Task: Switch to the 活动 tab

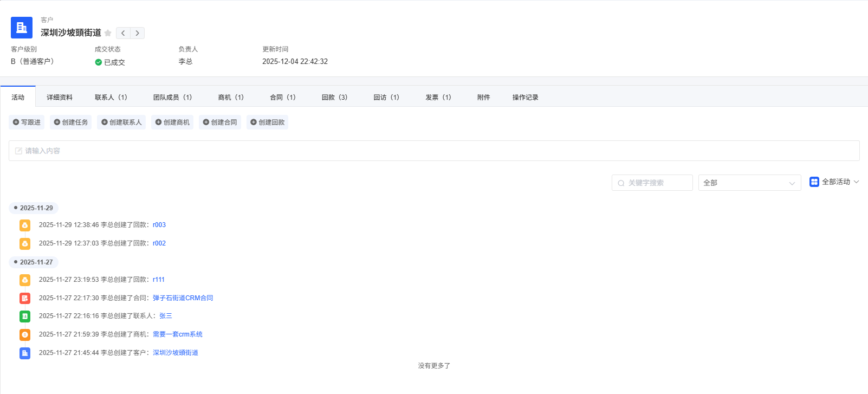Action: [x=18, y=97]
